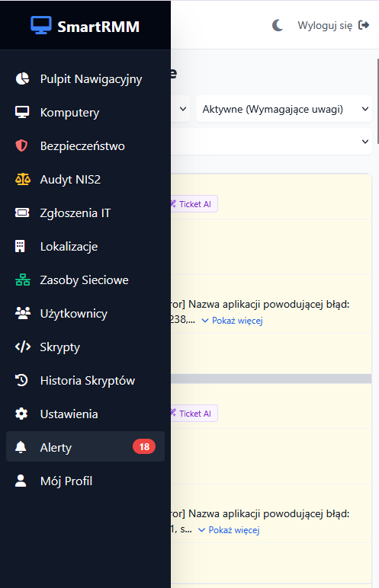The width and height of the screenshot is (379, 588).
Task: Open Pulpit Nawigacyjny menu item
Action: click(x=85, y=78)
